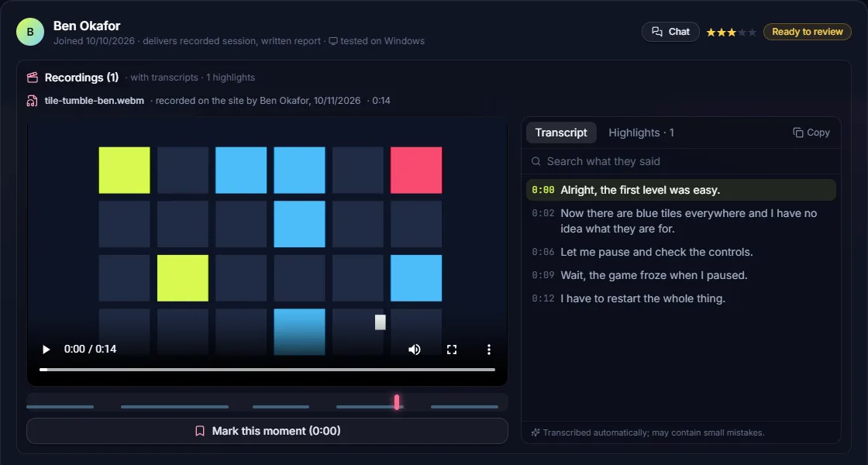Switch to the Transcript tab
Image resolution: width=868 pixels, height=465 pixels.
[561, 133]
